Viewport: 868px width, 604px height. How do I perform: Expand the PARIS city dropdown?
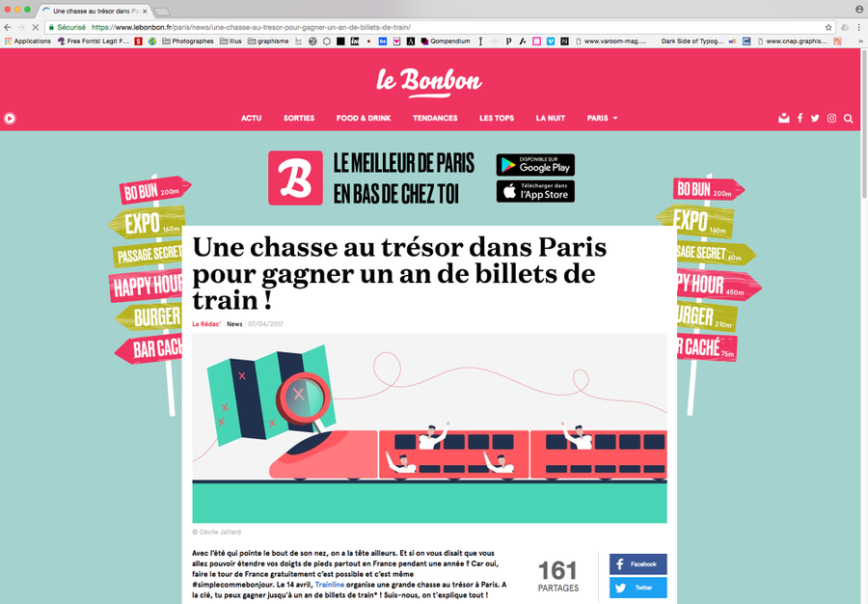[602, 118]
